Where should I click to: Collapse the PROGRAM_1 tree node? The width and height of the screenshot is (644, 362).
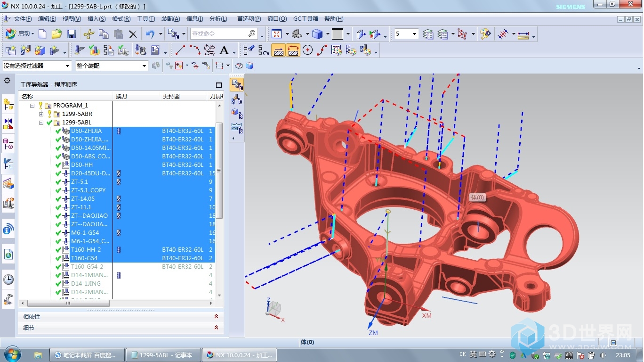32,106
